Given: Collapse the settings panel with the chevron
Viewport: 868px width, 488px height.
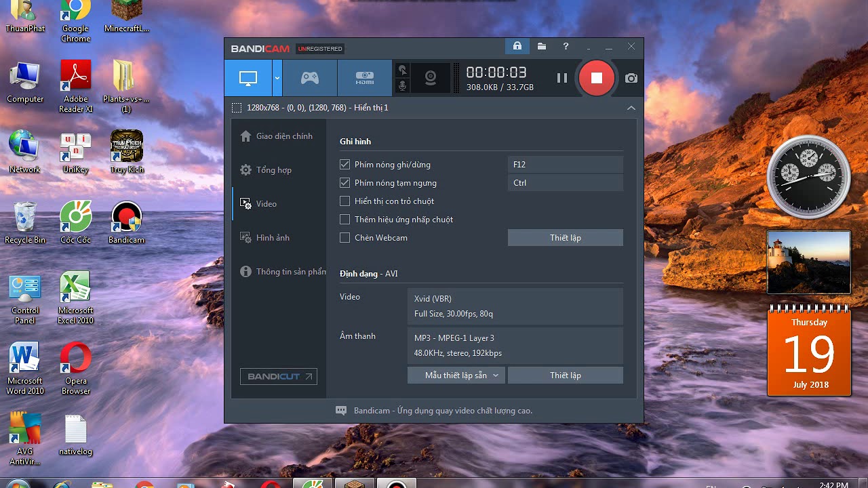Looking at the screenshot, I should [631, 108].
